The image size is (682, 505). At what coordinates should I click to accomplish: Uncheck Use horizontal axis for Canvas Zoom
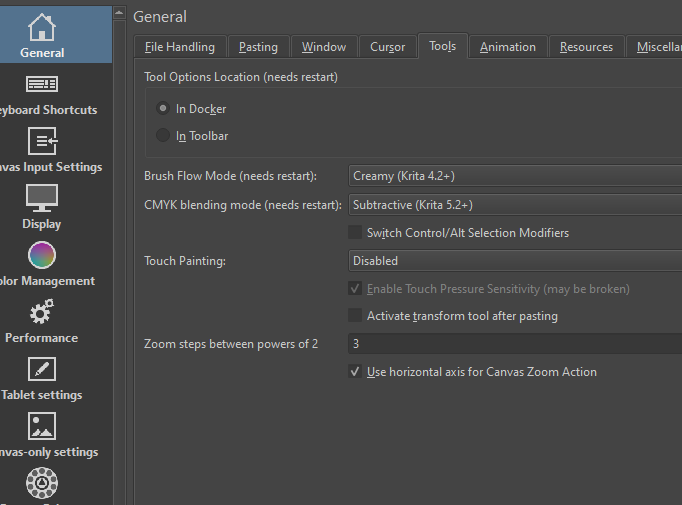(355, 372)
